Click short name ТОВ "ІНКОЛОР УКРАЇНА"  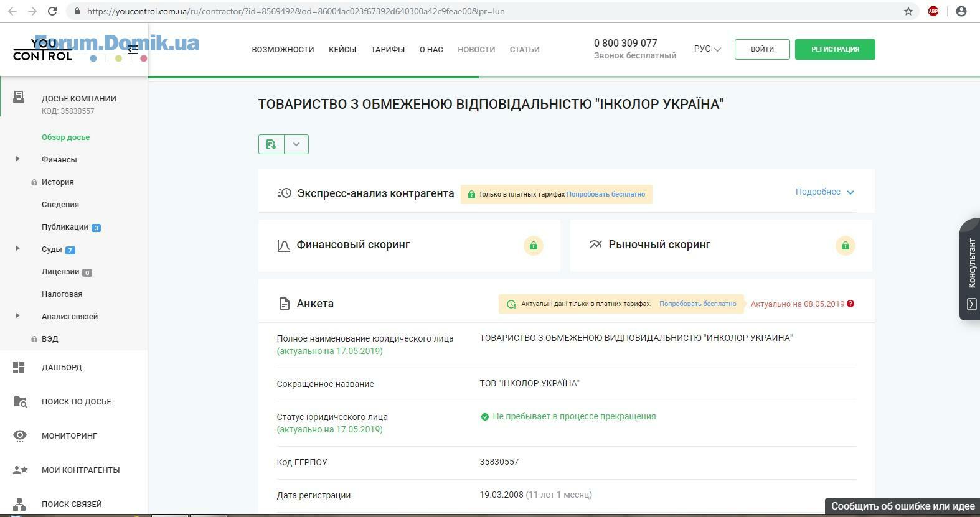(529, 383)
